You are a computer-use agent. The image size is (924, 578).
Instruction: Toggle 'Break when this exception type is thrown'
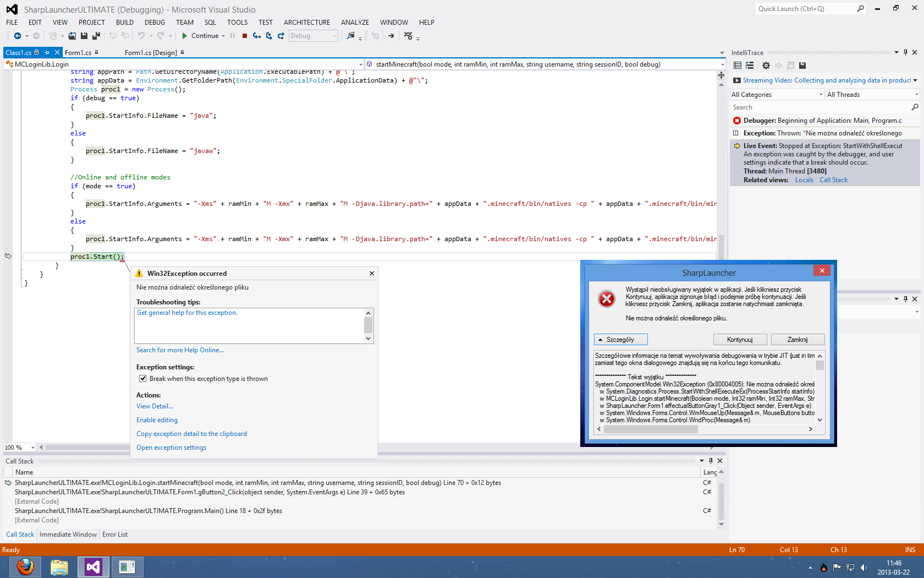click(x=143, y=379)
